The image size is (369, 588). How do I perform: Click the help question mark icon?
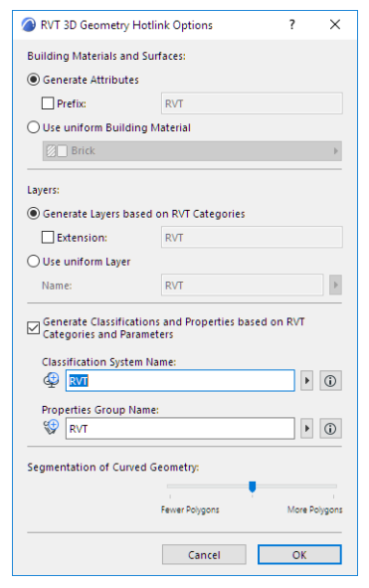tap(292, 25)
